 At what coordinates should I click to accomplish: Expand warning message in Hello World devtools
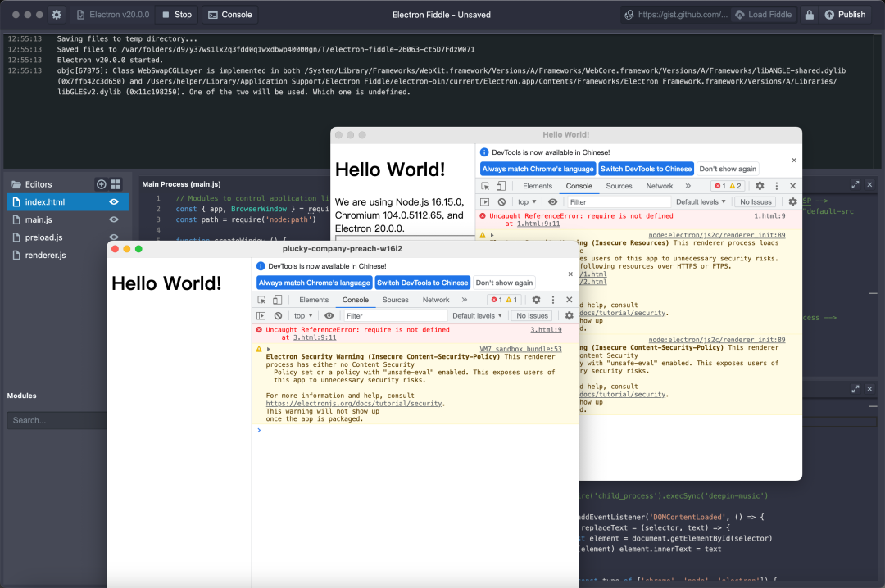click(492, 235)
